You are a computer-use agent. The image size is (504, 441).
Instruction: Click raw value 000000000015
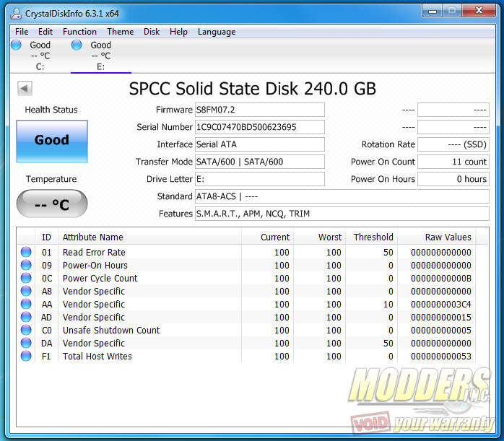[x=441, y=318]
